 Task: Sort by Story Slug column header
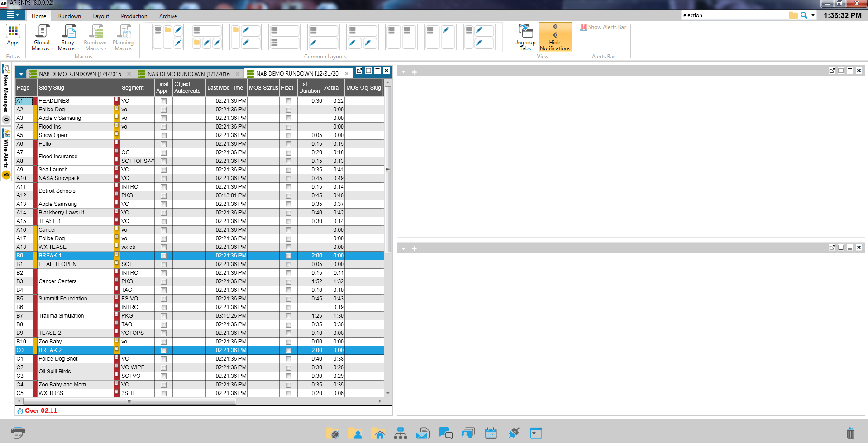point(75,88)
